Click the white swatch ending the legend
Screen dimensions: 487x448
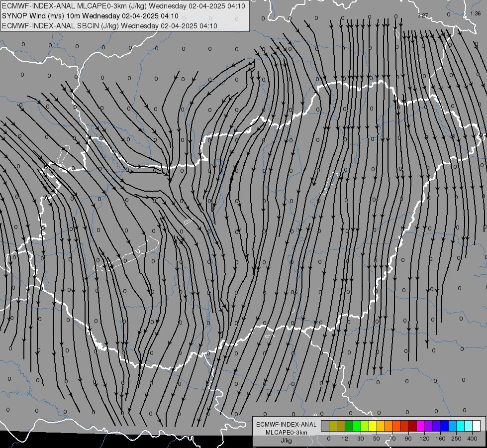[476, 426]
